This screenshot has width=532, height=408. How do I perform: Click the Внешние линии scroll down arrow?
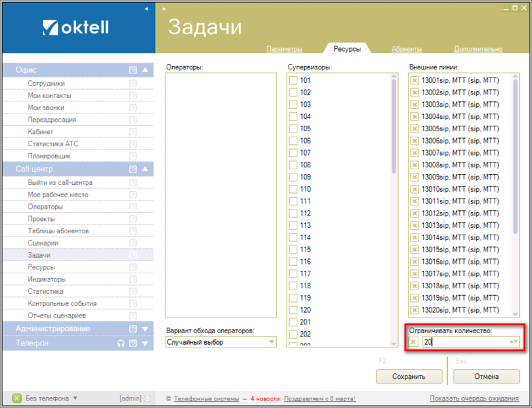point(516,315)
